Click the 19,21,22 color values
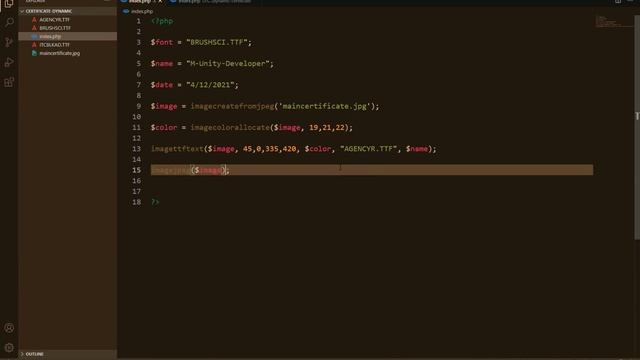This screenshot has width=640, height=360. 327,127
